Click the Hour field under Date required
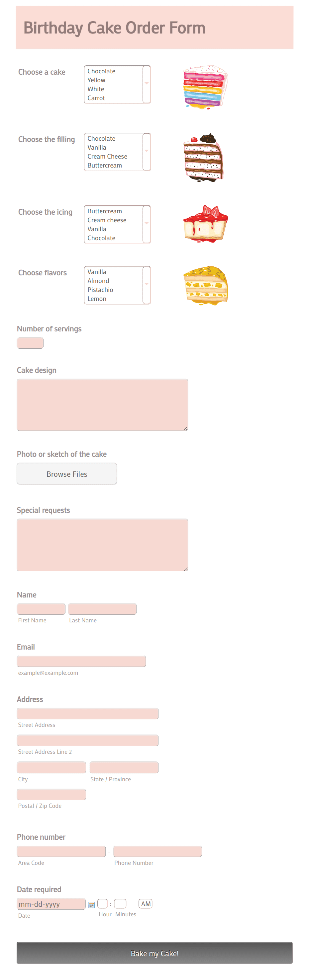 102,904
